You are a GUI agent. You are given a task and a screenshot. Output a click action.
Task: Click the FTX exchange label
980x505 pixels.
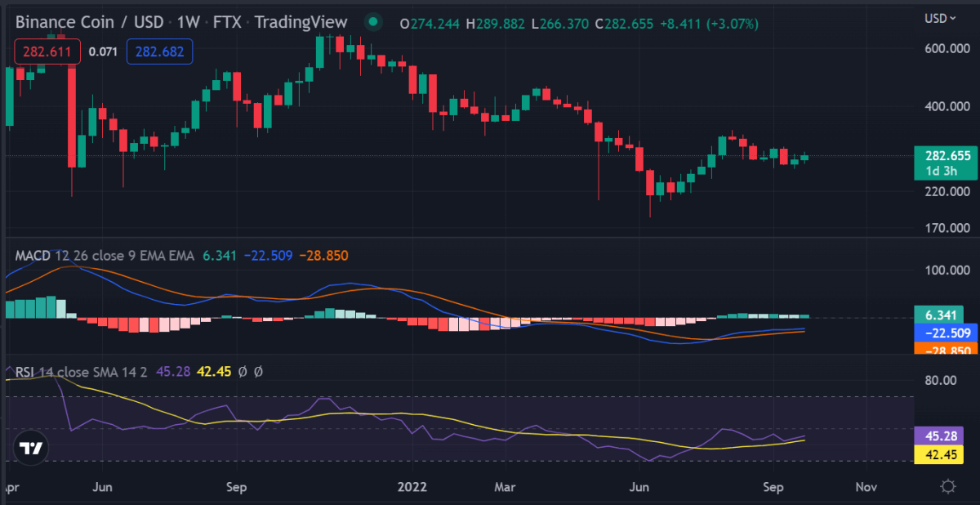point(225,22)
